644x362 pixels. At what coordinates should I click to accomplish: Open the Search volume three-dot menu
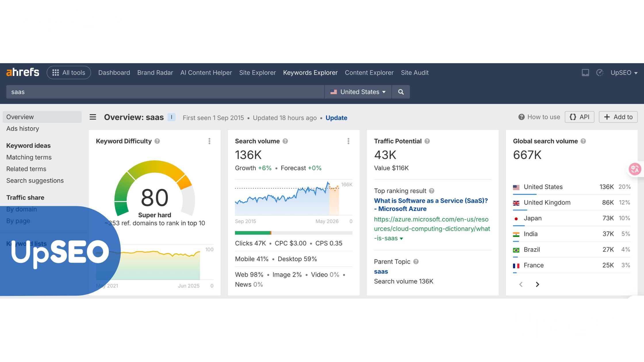[348, 141]
